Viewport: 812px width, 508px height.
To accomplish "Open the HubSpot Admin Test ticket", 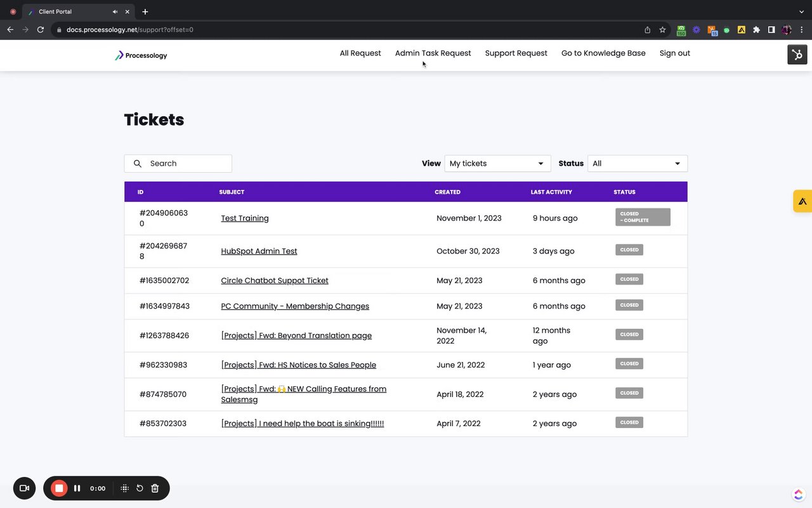I will (259, 251).
